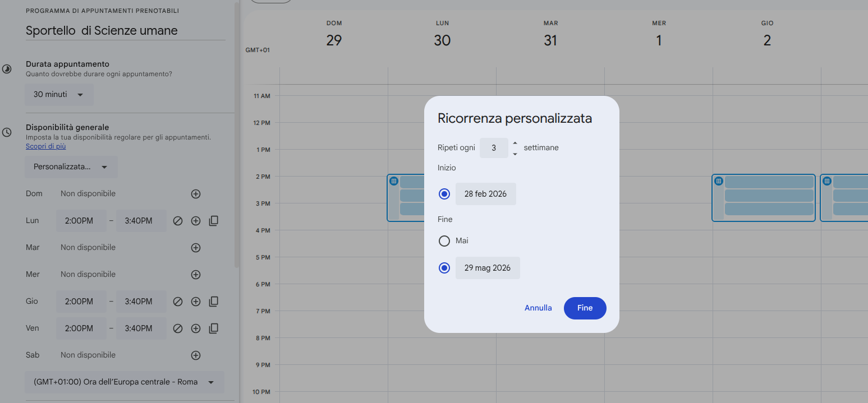
Task: Copy Ven hours to other days
Action: [x=213, y=328]
